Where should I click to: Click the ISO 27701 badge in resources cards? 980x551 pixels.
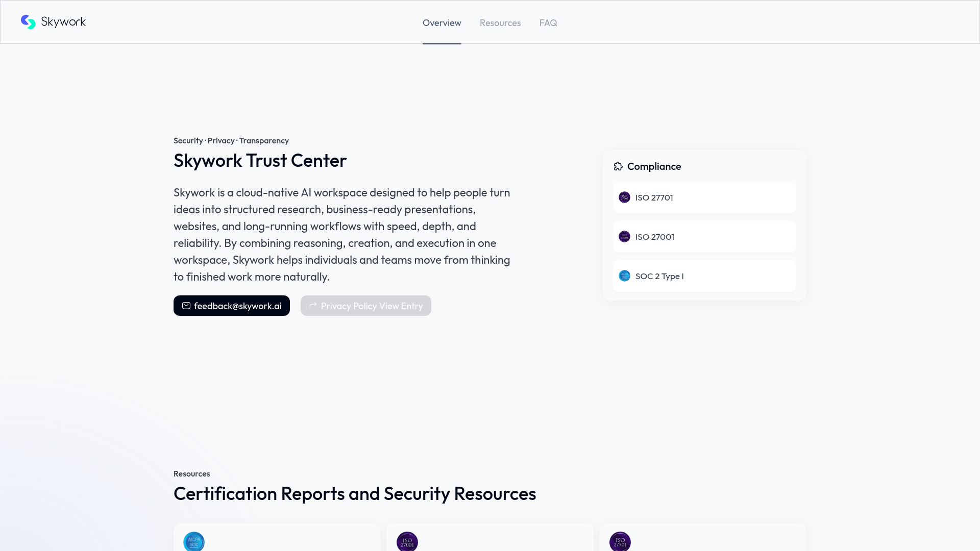[x=620, y=541]
